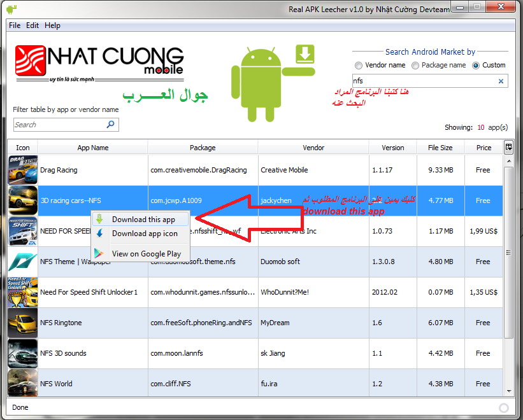Click the 1,35 US$ price cell
523x420 pixels.
[484, 292]
